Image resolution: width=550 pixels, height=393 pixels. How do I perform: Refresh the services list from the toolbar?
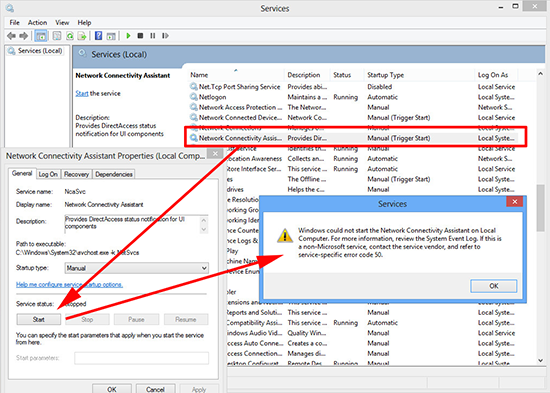click(70, 36)
